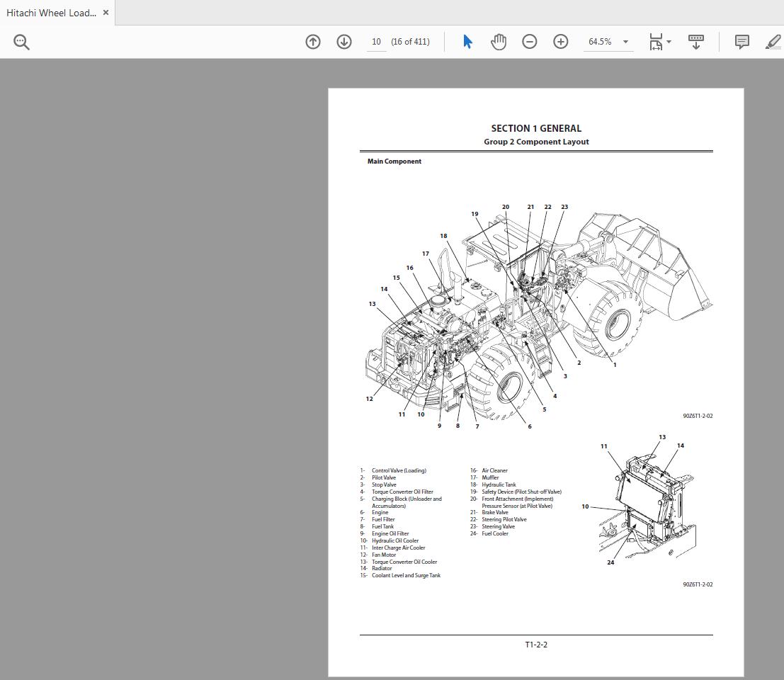Viewport: 784px width, 680px height.
Task: Zoom in with the plus icon
Action: tap(560, 42)
